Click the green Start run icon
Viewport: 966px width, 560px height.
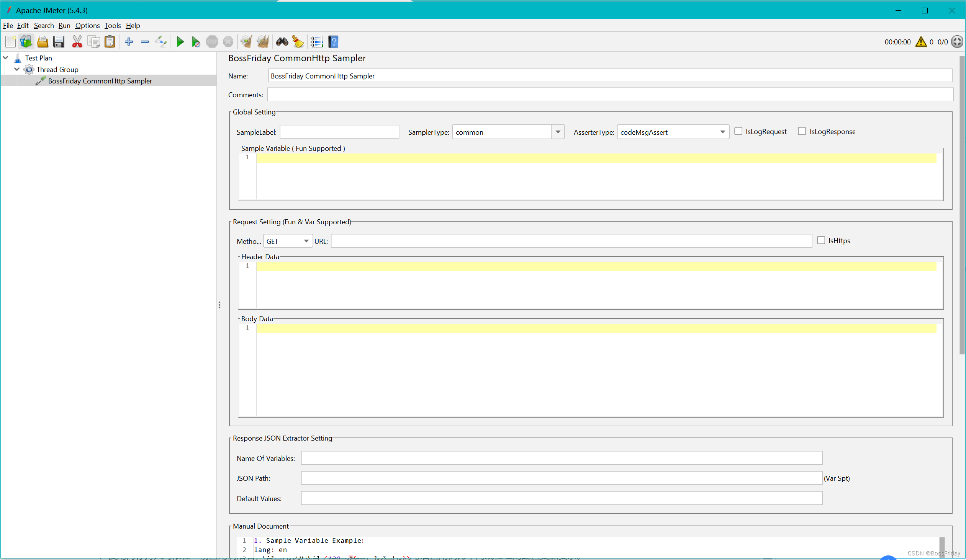tap(180, 42)
